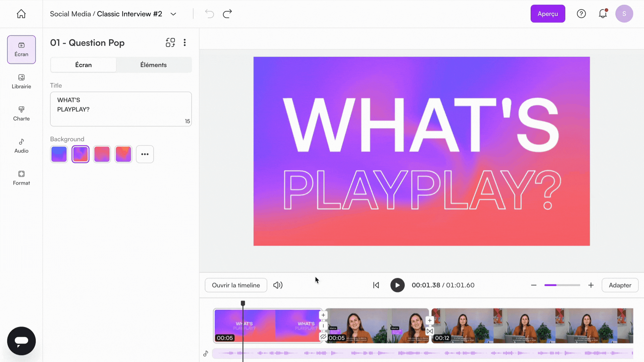644x362 pixels.
Task: Select the Écran tab
Action: click(84, 65)
